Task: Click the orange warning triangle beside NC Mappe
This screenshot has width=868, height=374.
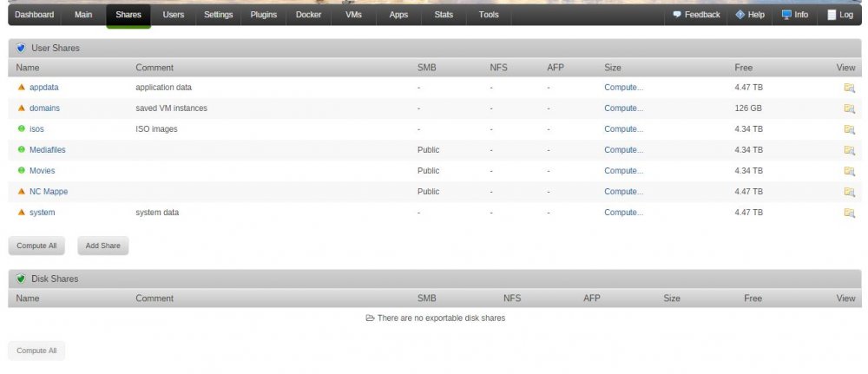Action: tap(22, 191)
